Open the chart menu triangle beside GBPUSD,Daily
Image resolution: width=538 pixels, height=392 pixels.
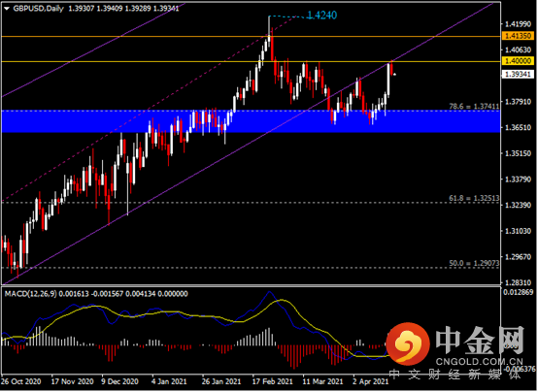tap(6, 9)
